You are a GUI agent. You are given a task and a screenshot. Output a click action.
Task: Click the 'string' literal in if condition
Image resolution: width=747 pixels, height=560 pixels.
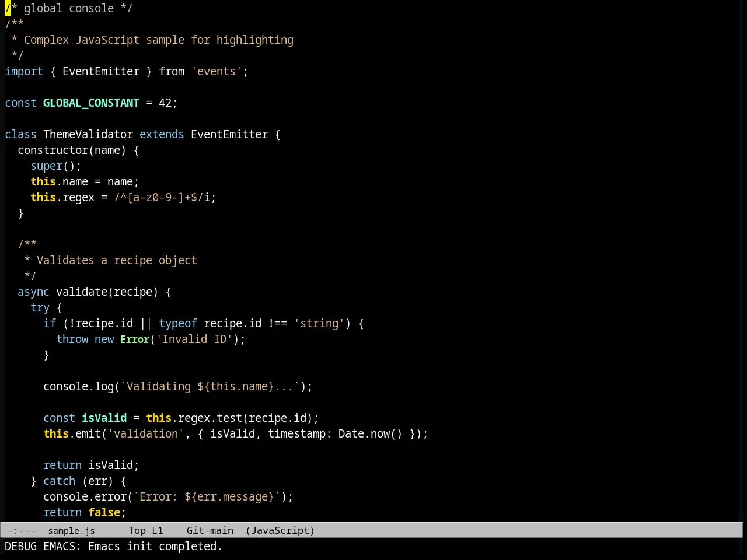pyautogui.click(x=319, y=324)
